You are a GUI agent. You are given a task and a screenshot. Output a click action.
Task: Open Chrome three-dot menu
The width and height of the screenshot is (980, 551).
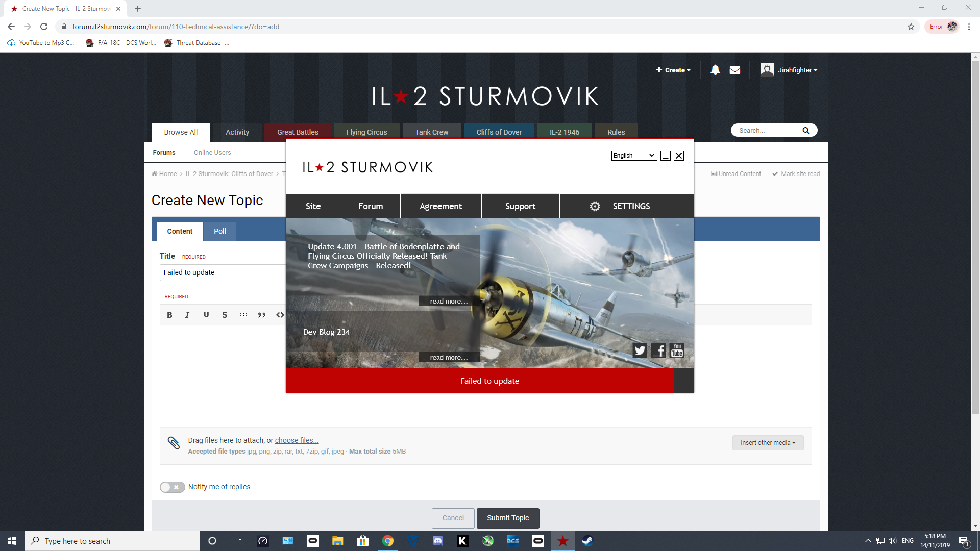(x=969, y=27)
